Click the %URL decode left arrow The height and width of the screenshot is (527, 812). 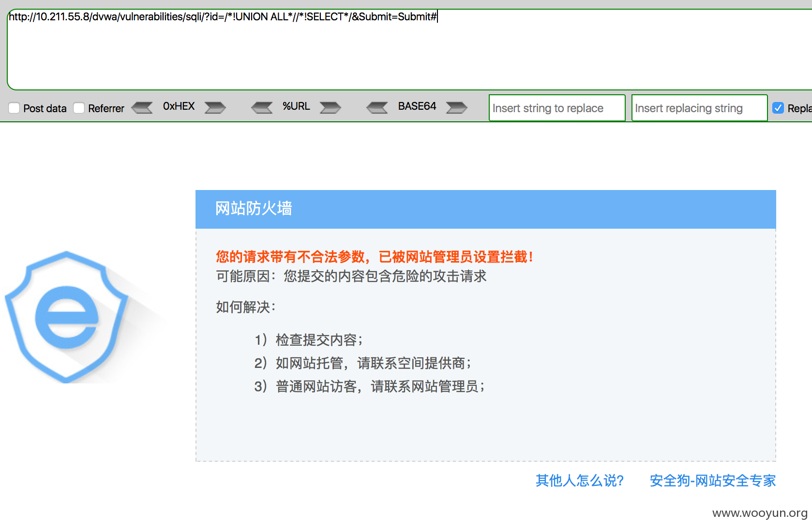[262, 107]
